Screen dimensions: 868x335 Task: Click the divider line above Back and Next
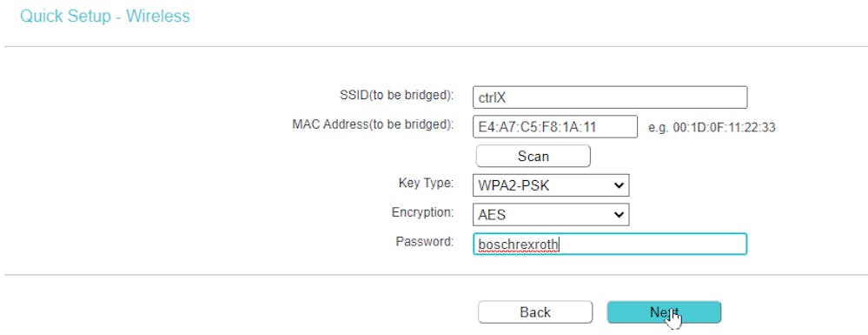click(434, 275)
